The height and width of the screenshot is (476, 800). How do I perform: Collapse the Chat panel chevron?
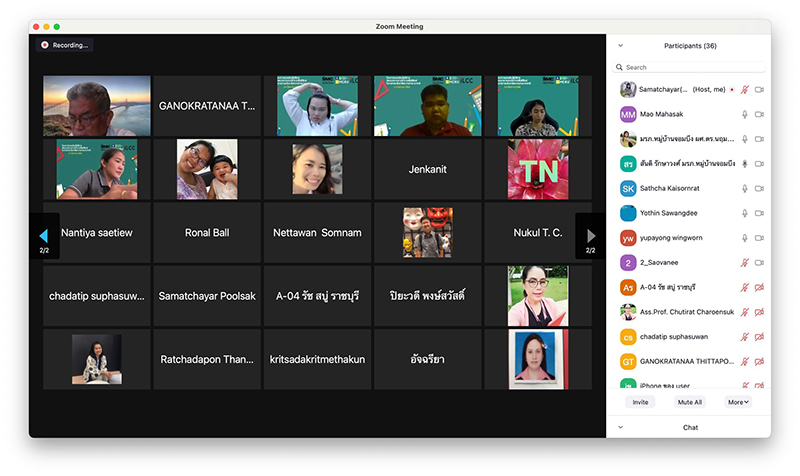pos(620,428)
